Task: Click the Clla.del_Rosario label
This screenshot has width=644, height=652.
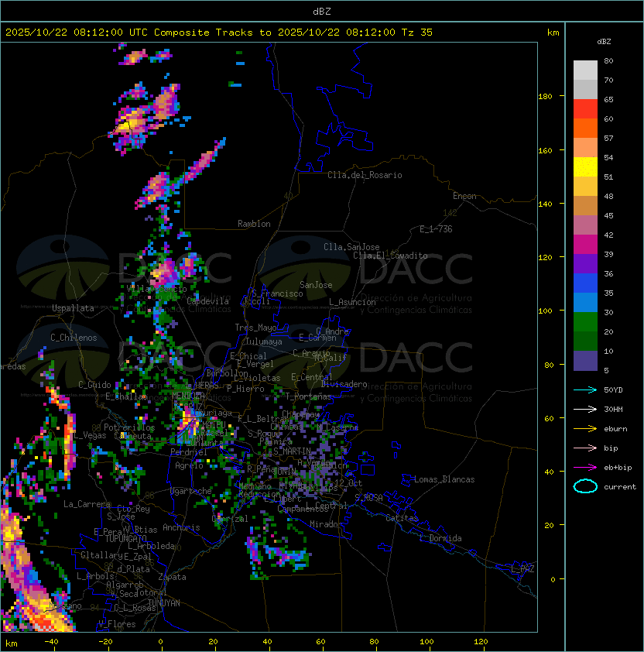Action: click(x=365, y=175)
